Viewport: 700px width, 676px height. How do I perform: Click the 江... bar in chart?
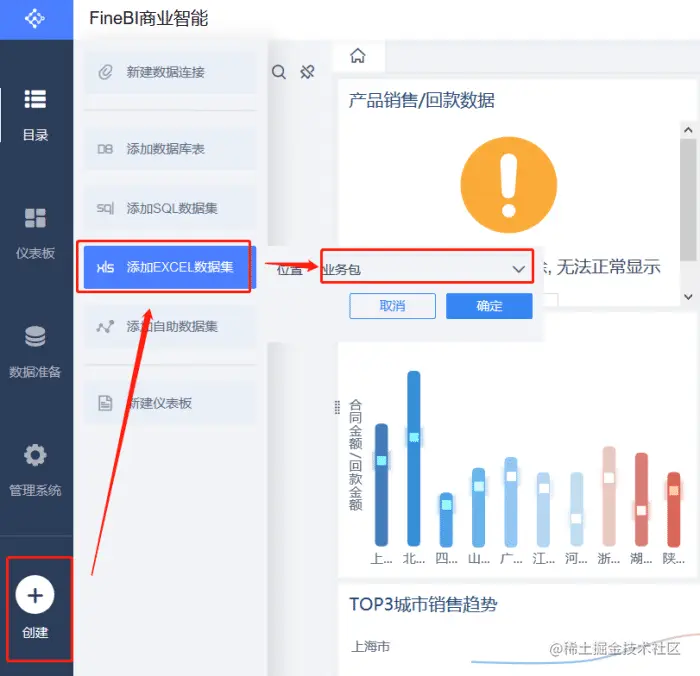coord(543,509)
